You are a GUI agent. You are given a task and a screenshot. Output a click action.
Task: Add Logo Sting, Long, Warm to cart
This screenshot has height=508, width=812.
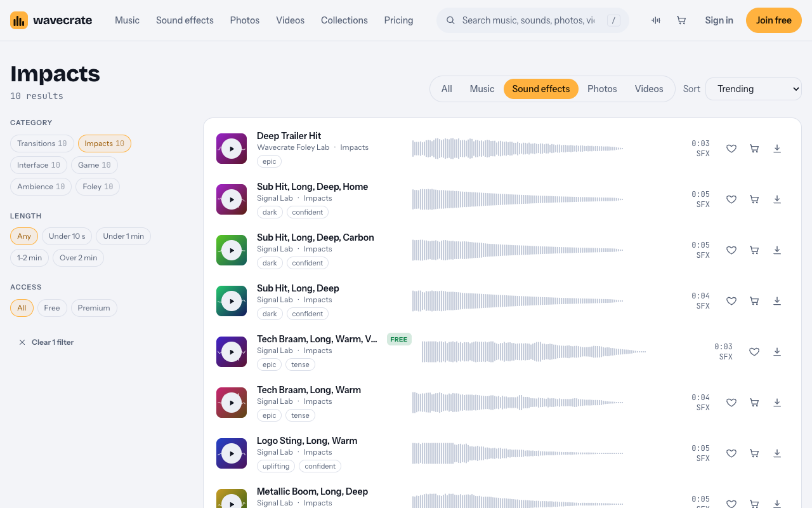pyautogui.click(x=754, y=453)
